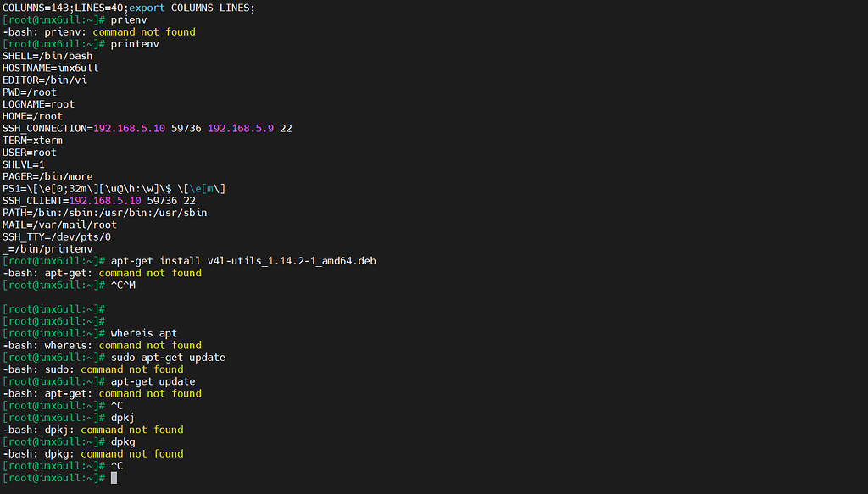Click the PAGER=/bin/more entry
The height and width of the screenshot is (494, 868).
[47, 176]
